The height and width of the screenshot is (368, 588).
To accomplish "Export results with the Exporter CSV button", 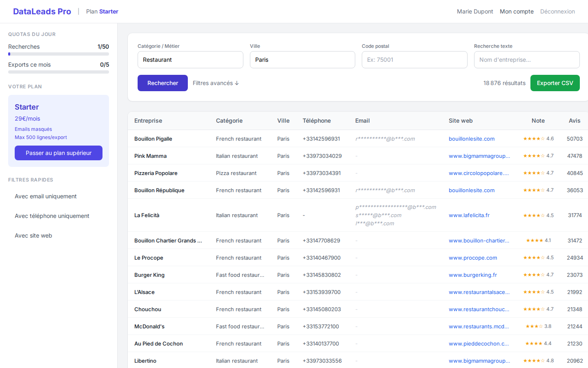I will point(555,83).
